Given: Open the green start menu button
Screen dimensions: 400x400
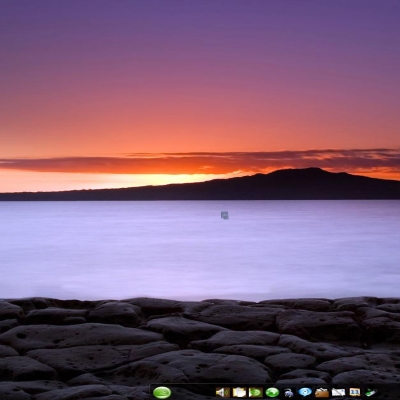Looking at the screenshot, I should pyautogui.click(x=162, y=392).
